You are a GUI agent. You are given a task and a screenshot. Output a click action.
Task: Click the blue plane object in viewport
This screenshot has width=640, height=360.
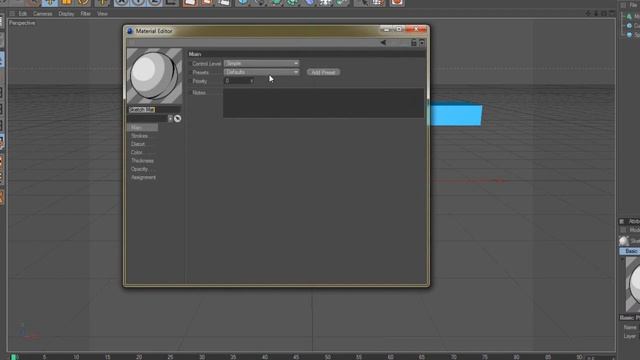tap(456, 115)
